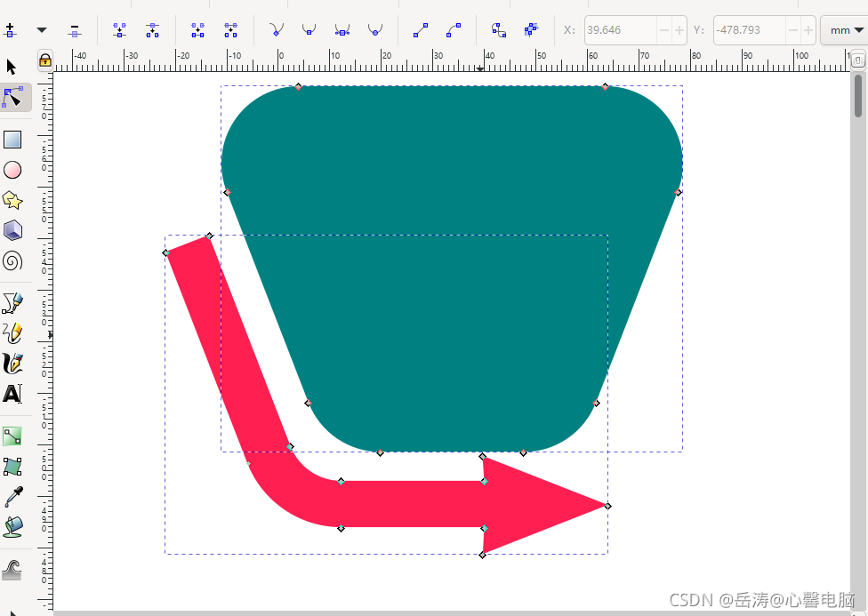Select the Pencil freehand tool
Viewport: 868px width, 616px height.
click(12, 333)
